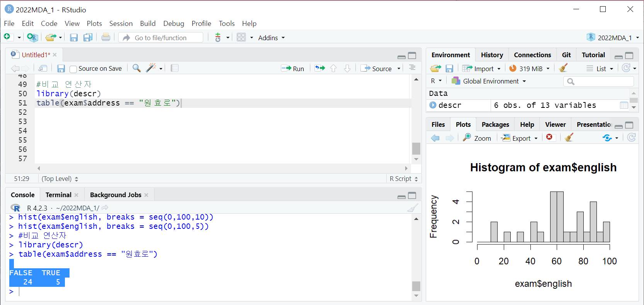This screenshot has width=644, height=305.
Task: Expand descr object blue toggle
Action: [x=433, y=105]
